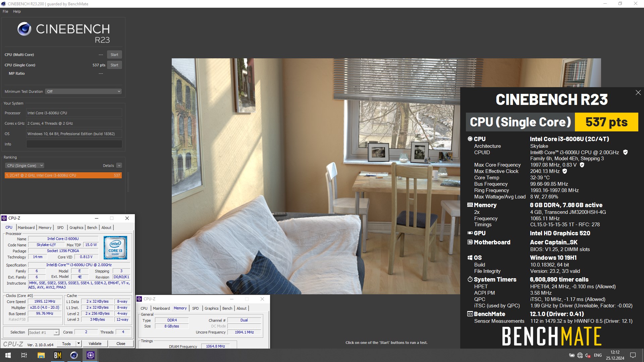Click the battery tray icon
This screenshot has height=362, width=644.
point(572,355)
